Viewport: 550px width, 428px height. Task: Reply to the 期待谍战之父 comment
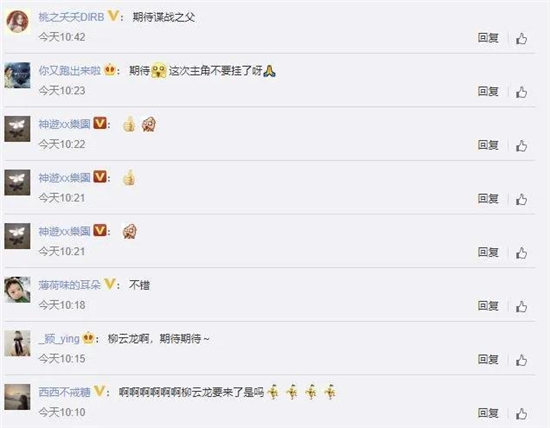pos(488,38)
